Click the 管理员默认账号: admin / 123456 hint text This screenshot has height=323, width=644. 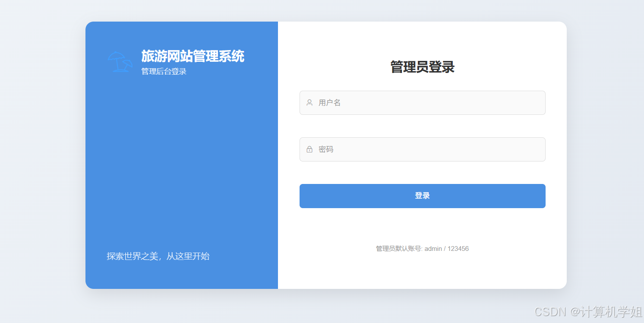422,249
